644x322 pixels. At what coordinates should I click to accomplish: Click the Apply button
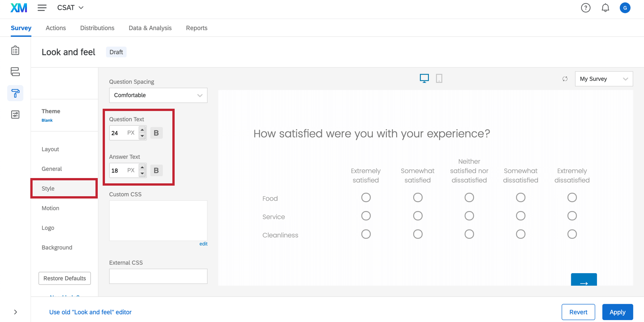[617, 312]
